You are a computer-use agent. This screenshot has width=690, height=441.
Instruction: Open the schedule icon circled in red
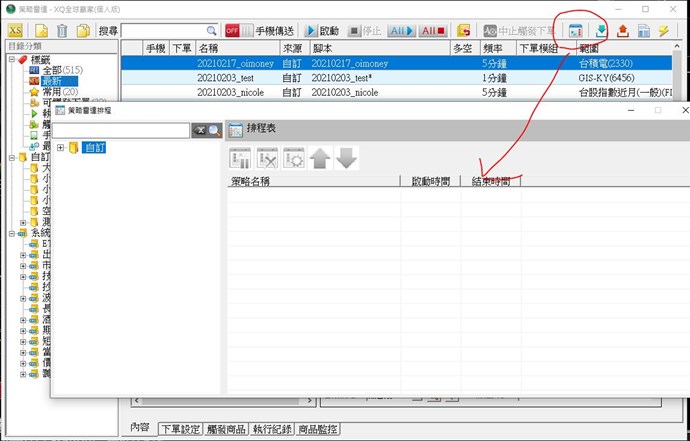(x=576, y=31)
